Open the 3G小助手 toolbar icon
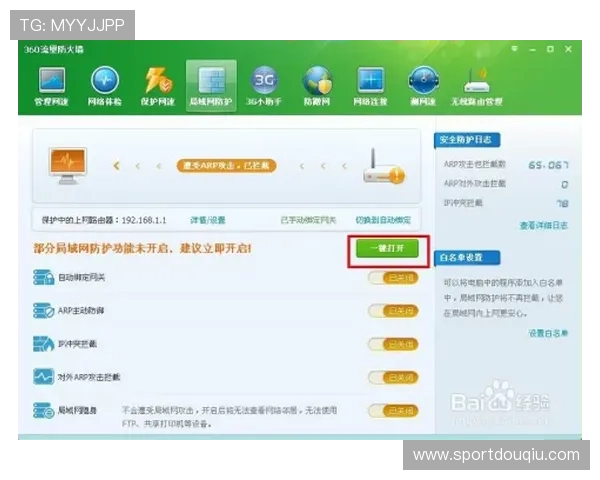The image size is (600, 480). (264, 86)
